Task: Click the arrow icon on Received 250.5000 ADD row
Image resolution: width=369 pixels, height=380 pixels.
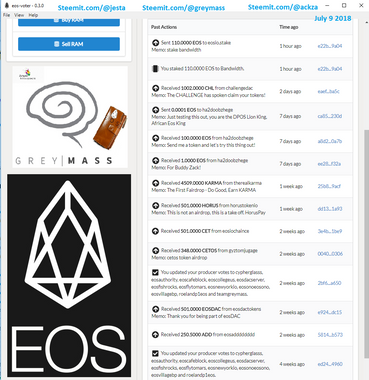Action: pyautogui.click(x=155, y=334)
